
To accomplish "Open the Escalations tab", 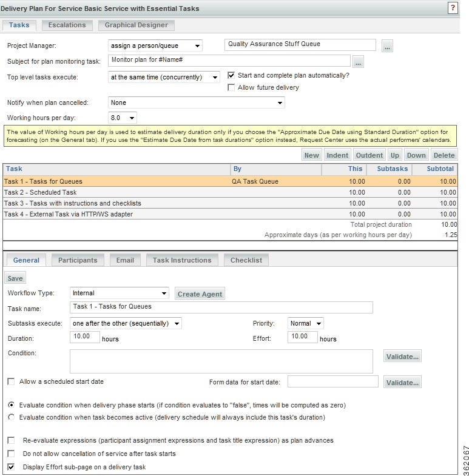I will pyautogui.click(x=67, y=25).
